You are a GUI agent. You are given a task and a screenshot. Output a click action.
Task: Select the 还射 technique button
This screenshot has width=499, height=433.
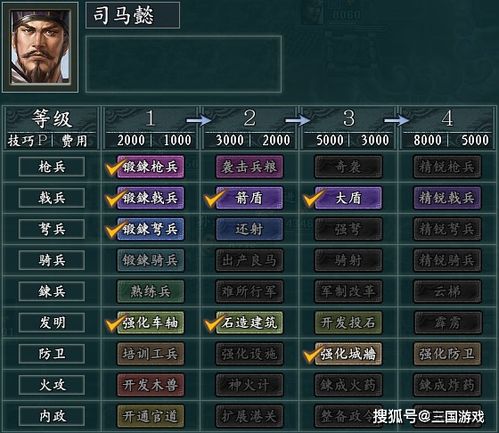tap(249, 229)
